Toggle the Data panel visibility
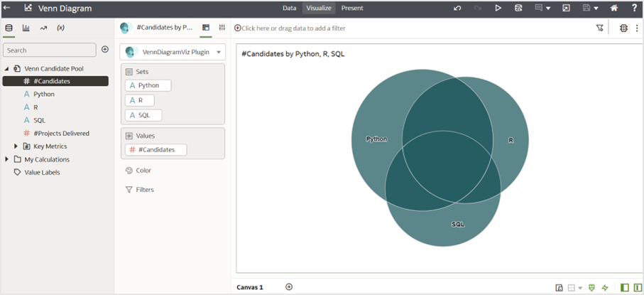This screenshot has height=295, width=644. [625, 288]
